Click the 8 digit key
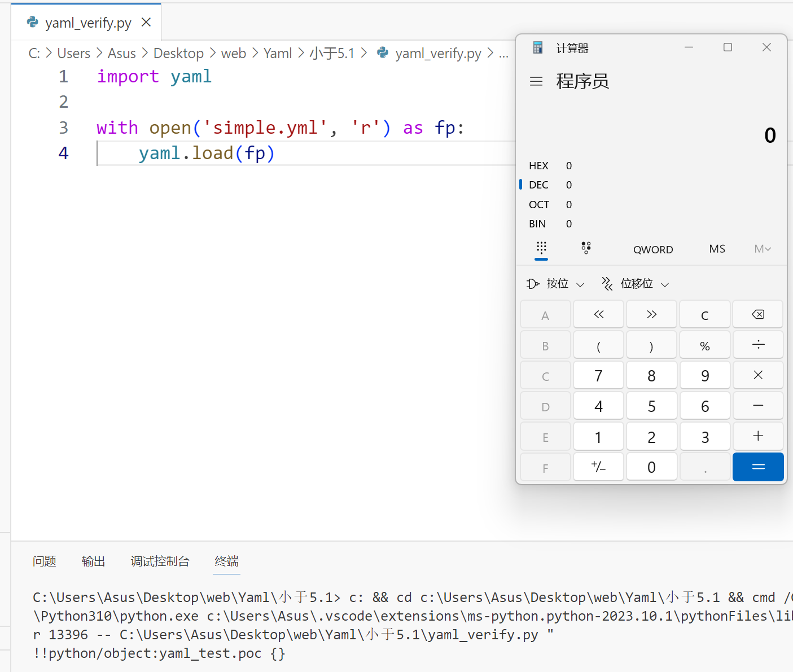This screenshot has height=672, width=793. click(652, 375)
